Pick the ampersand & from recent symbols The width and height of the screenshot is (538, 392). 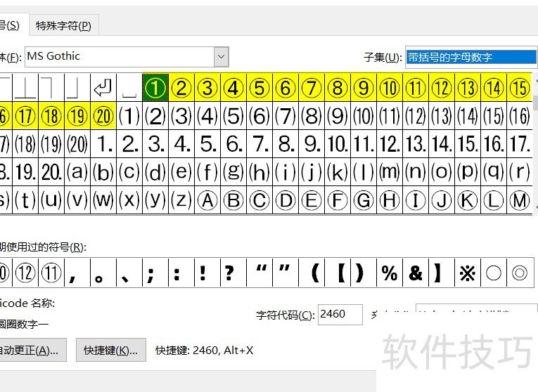tap(416, 273)
